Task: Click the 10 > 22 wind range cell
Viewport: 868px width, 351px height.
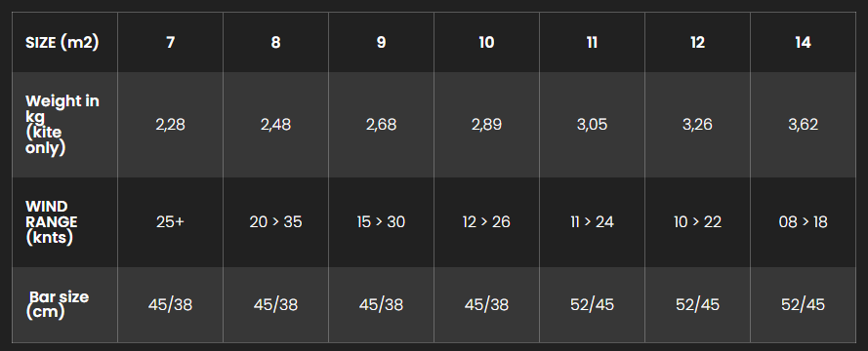Action: click(x=697, y=222)
